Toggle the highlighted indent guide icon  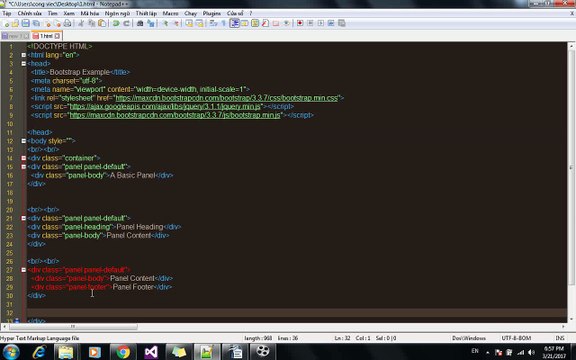pos(235,24)
